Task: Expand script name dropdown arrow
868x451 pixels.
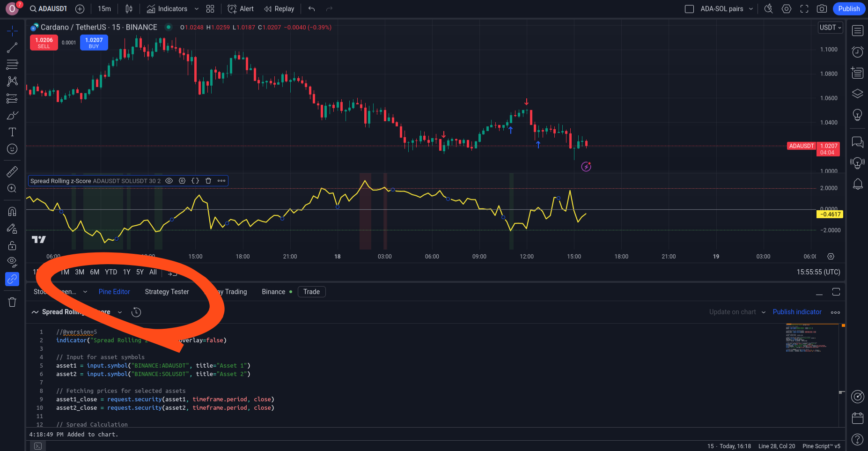Action: [120, 312]
